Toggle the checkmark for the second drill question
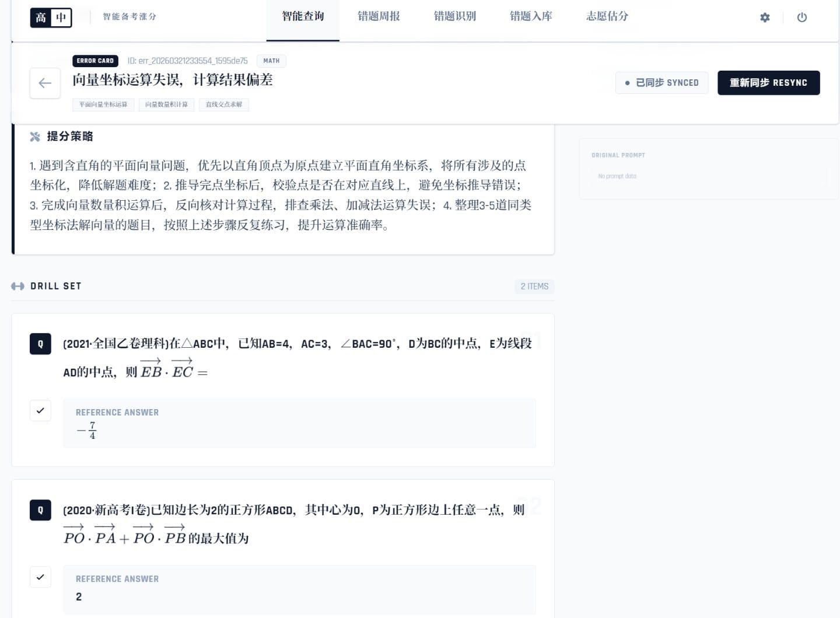Viewport: 840px width, 618px height. tap(40, 577)
